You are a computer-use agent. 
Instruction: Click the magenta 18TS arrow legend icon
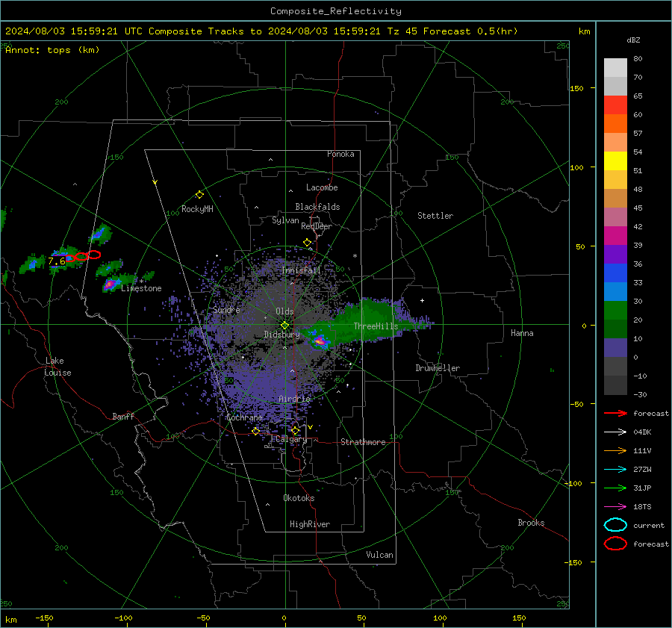(615, 507)
